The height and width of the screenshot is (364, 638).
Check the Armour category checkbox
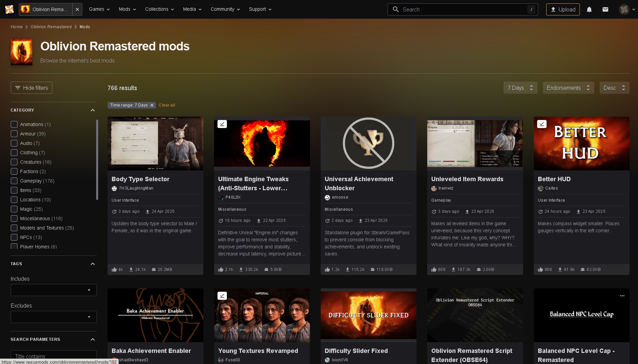coord(14,134)
